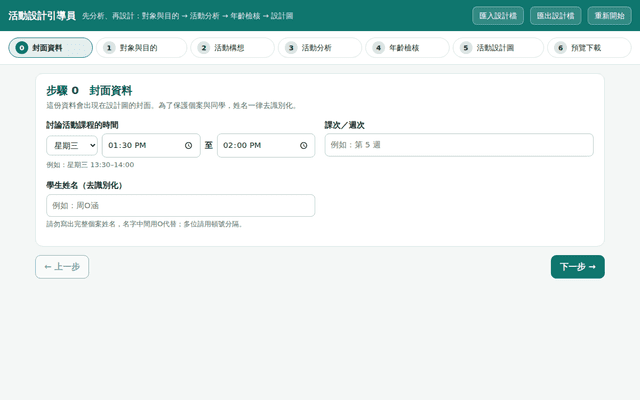This screenshot has width=640, height=400.
Task: Go to the next step with 下一步
Action: [x=578, y=267]
